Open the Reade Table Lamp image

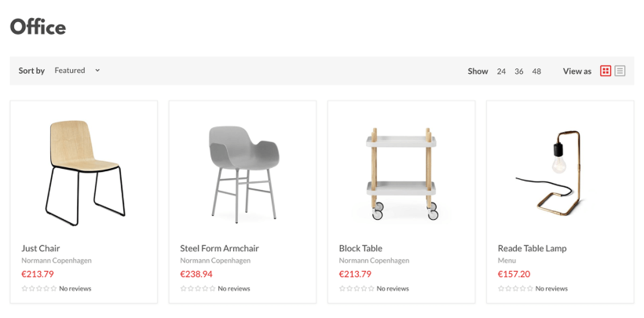tap(560, 170)
